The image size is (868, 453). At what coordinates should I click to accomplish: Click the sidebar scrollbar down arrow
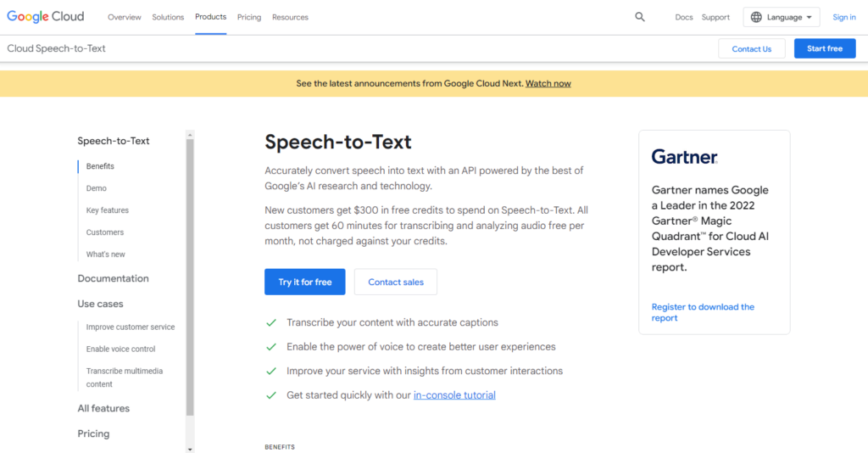tap(190, 449)
